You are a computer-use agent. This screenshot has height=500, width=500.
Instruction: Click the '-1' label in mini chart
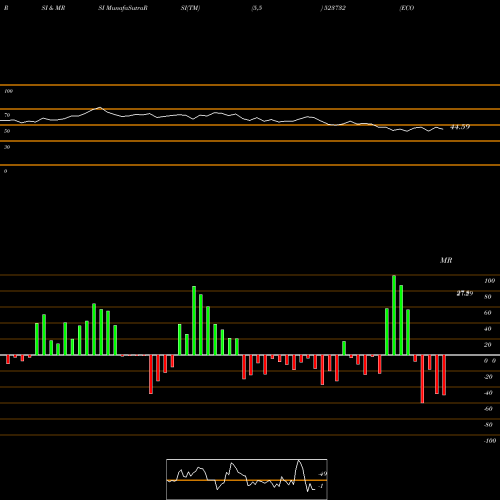click(x=321, y=486)
